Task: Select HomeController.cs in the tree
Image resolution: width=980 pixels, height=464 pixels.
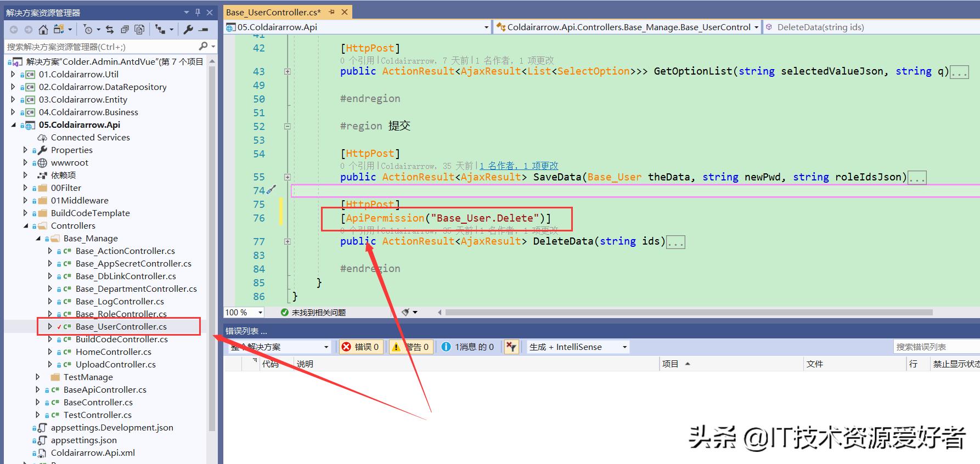Action: tap(113, 352)
